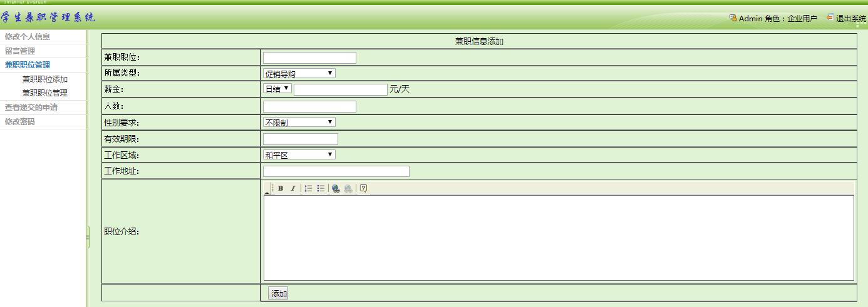Screen dimensions: 868x307
Task: Click the greyed-out remove link icon
Action: [348, 188]
